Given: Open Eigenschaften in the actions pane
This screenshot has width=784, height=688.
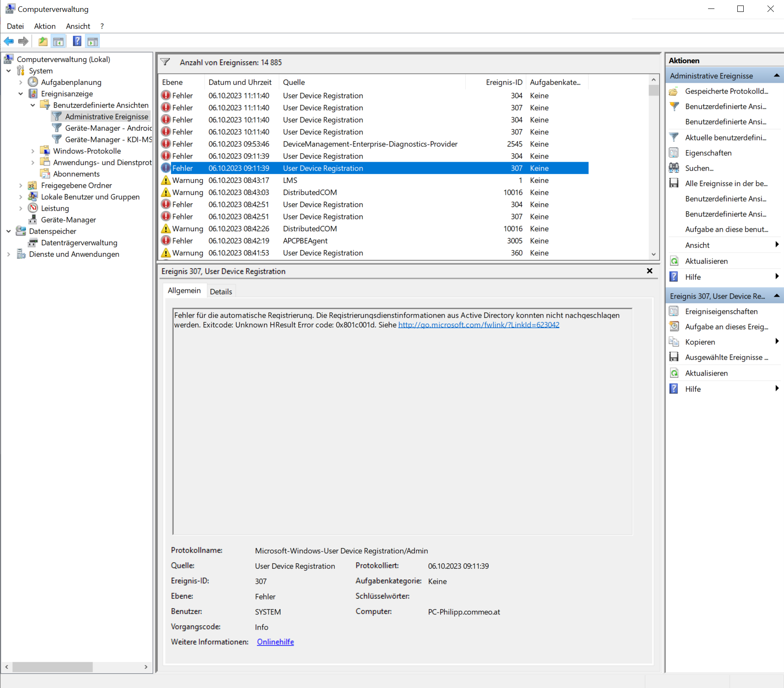Looking at the screenshot, I should click(708, 153).
